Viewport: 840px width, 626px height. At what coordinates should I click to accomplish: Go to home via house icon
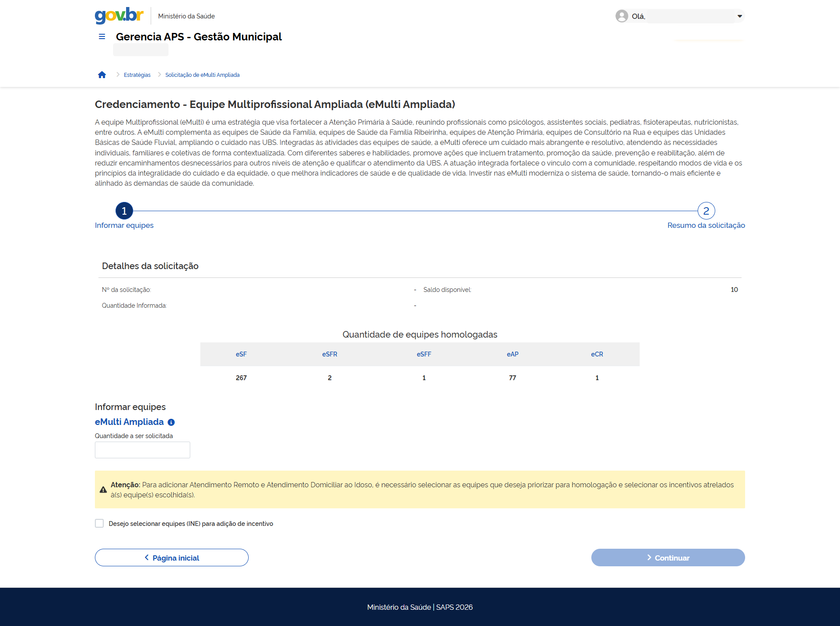[x=102, y=75]
